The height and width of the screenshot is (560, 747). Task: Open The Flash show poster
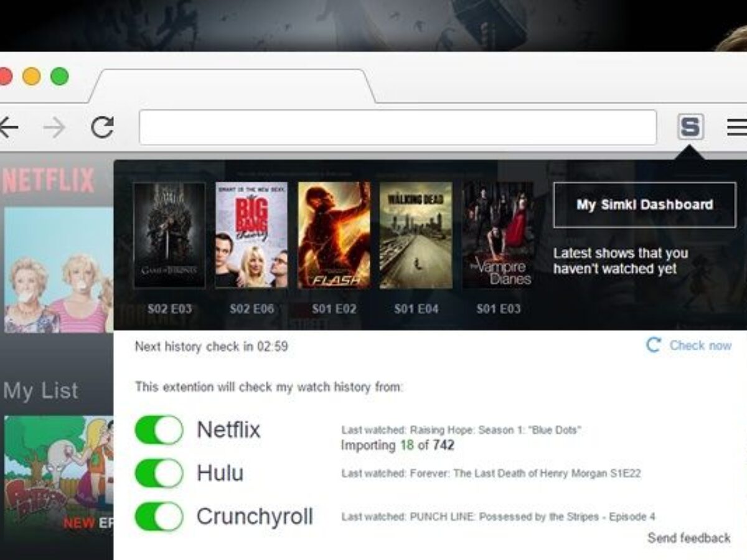pos(334,235)
